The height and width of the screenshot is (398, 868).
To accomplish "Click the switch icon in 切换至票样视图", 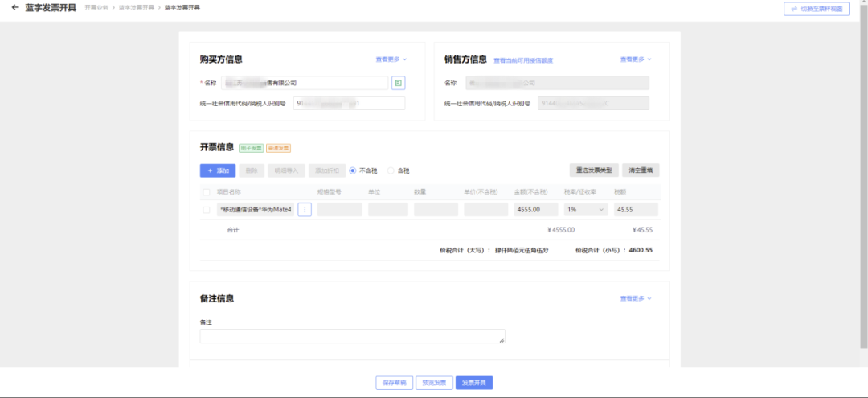I will pos(794,9).
